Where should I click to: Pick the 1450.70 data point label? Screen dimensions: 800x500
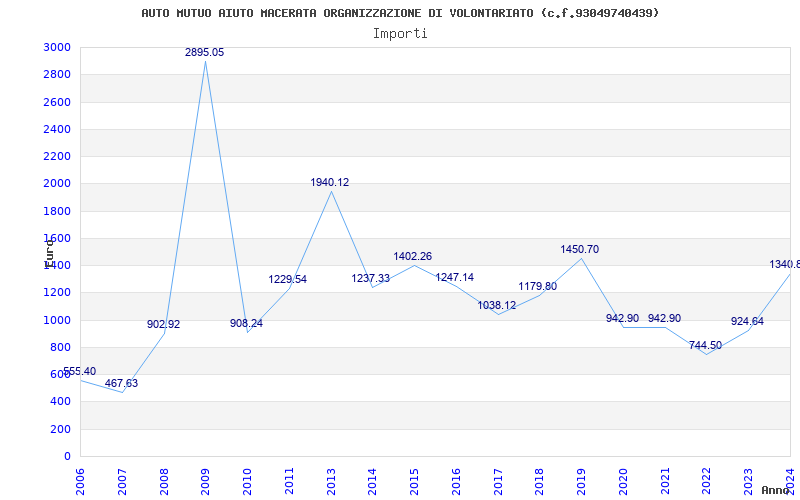(579, 249)
